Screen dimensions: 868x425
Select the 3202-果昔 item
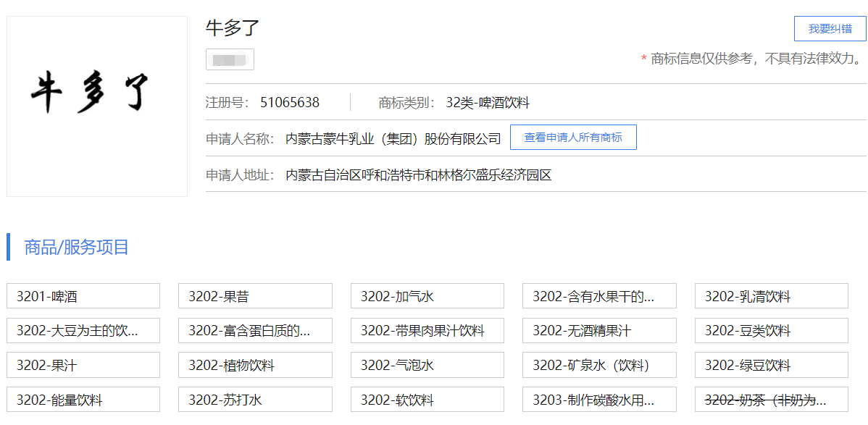click(255, 296)
